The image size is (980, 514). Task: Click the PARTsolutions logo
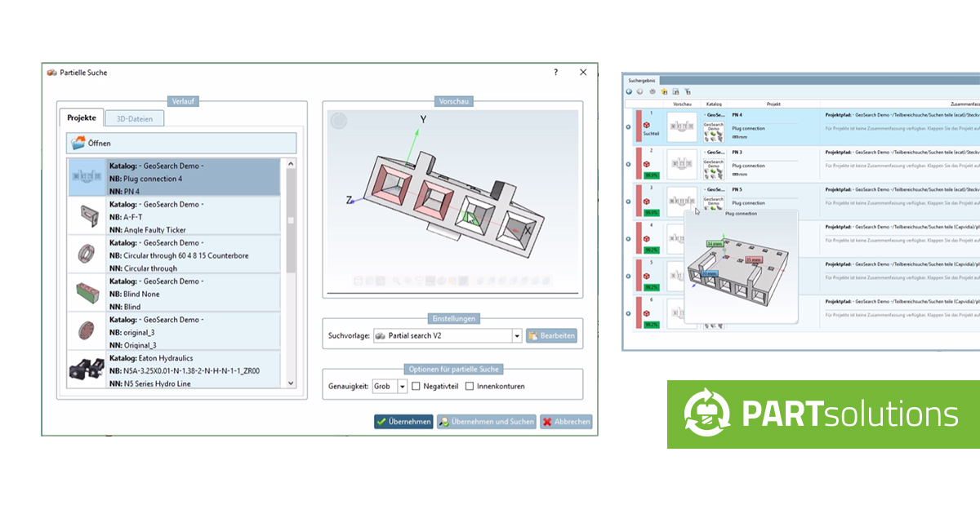click(x=822, y=414)
